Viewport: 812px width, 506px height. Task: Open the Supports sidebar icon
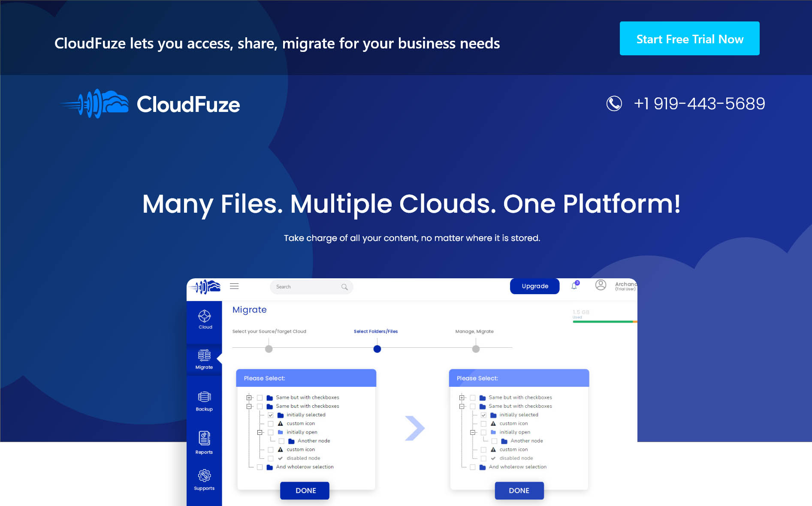[204, 479]
